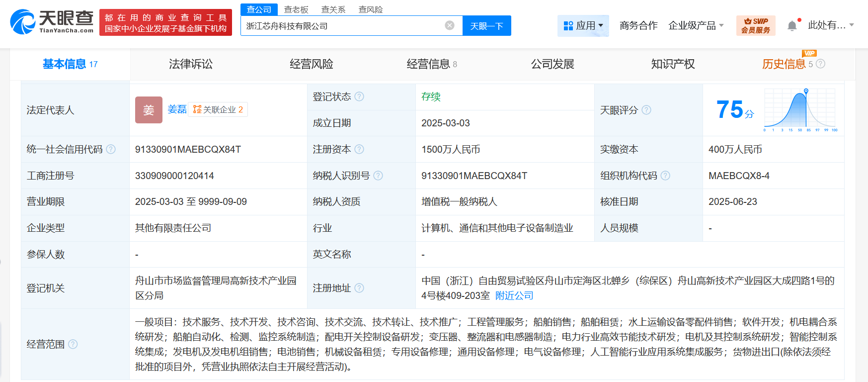Open the 经营信息 tab
The height and width of the screenshot is (382, 868).
(x=432, y=64)
